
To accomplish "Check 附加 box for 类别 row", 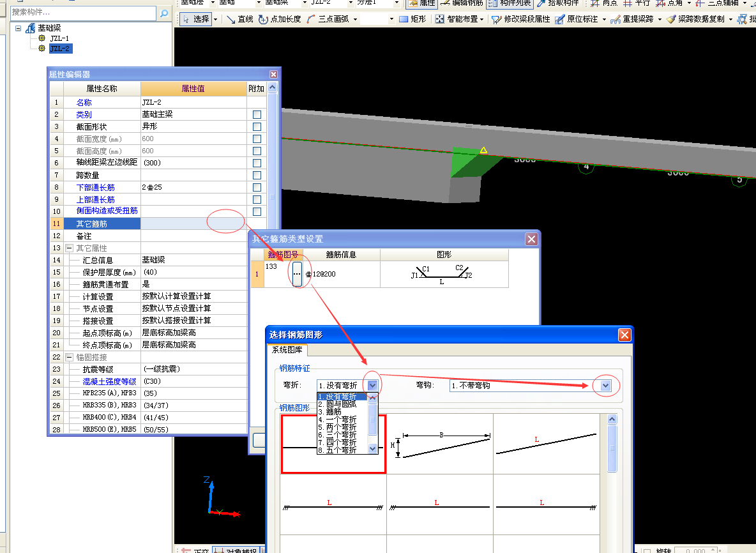I will pos(257,115).
